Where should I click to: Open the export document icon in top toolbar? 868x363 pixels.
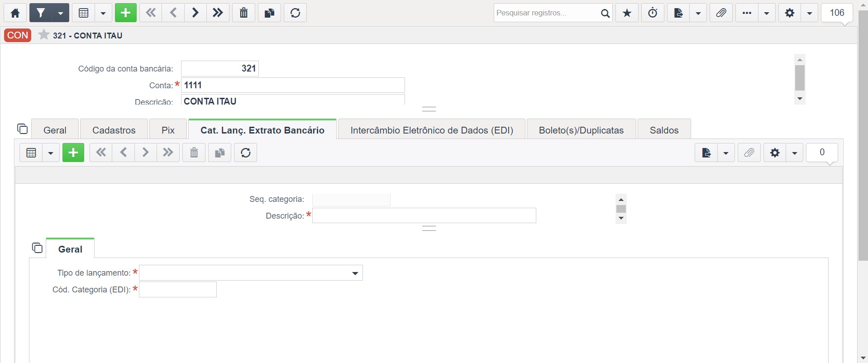[x=678, y=13]
